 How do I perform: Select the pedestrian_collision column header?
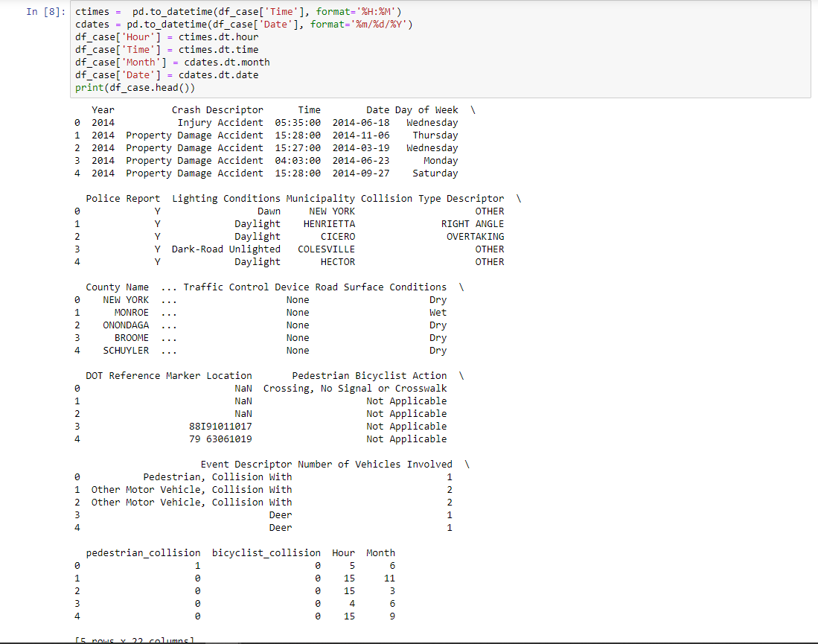[x=141, y=552]
